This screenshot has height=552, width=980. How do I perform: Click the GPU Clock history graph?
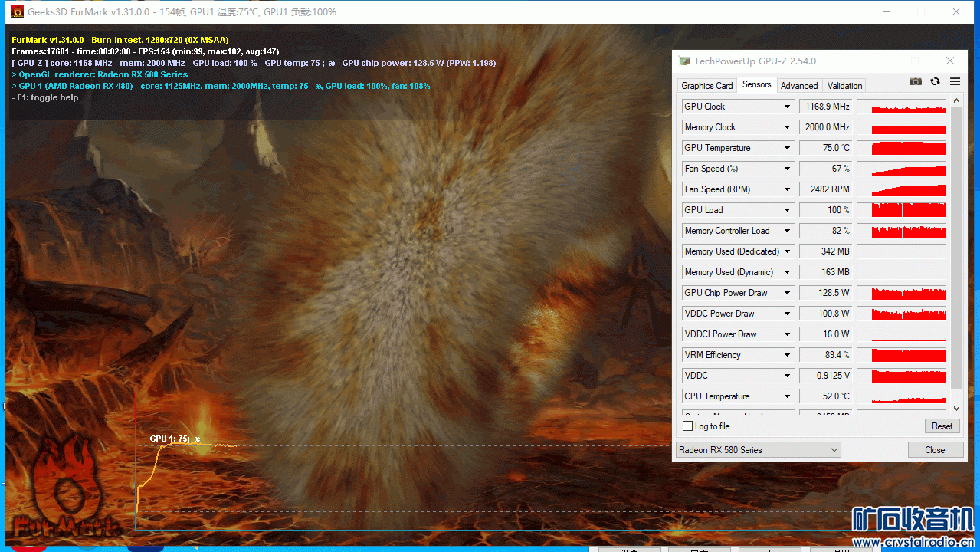click(x=901, y=107)
